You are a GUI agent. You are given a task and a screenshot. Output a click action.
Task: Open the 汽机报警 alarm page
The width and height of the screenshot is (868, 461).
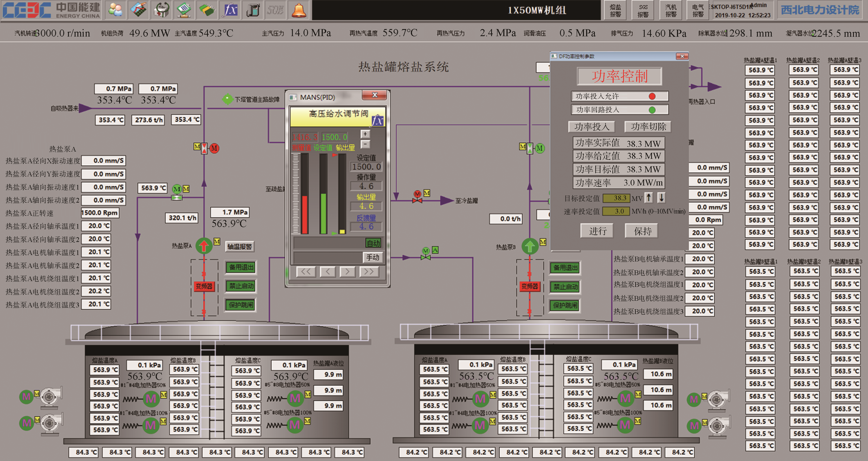671,10
